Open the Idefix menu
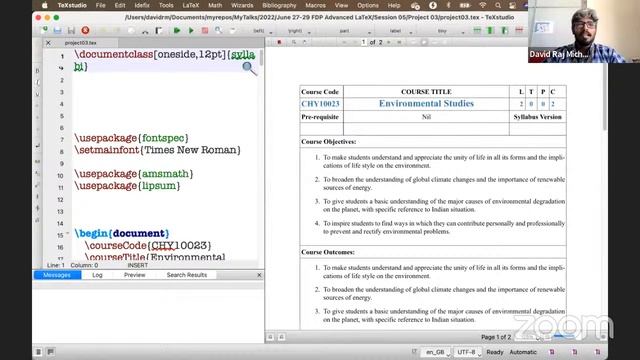Screen dimensions: 640x360 (x=142, y=5)
